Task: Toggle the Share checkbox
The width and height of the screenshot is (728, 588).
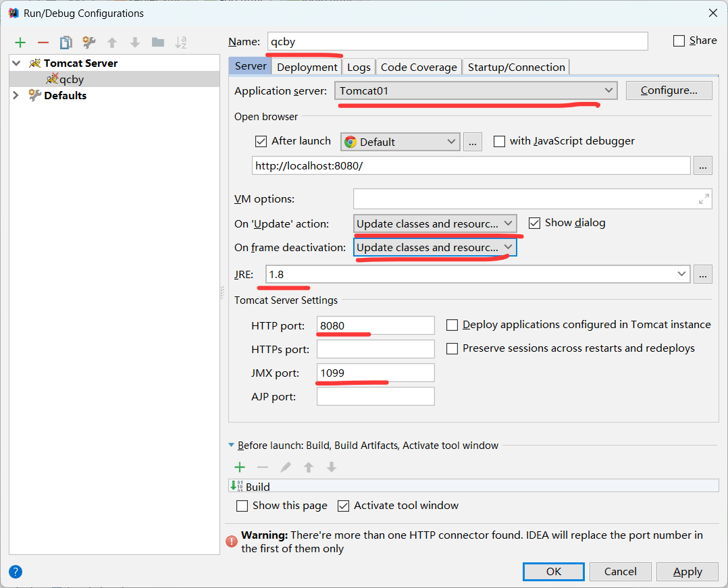Action: point(679,41)
